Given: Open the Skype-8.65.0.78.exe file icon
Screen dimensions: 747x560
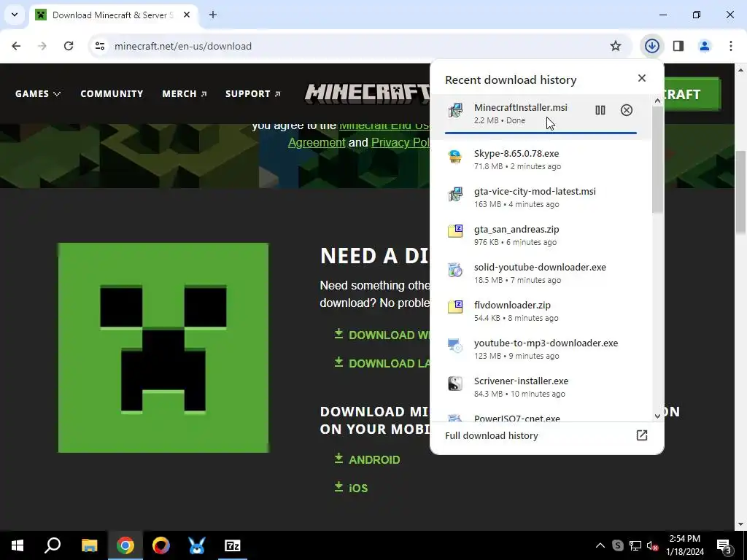Looking at the screenshot, I should 455,156.
